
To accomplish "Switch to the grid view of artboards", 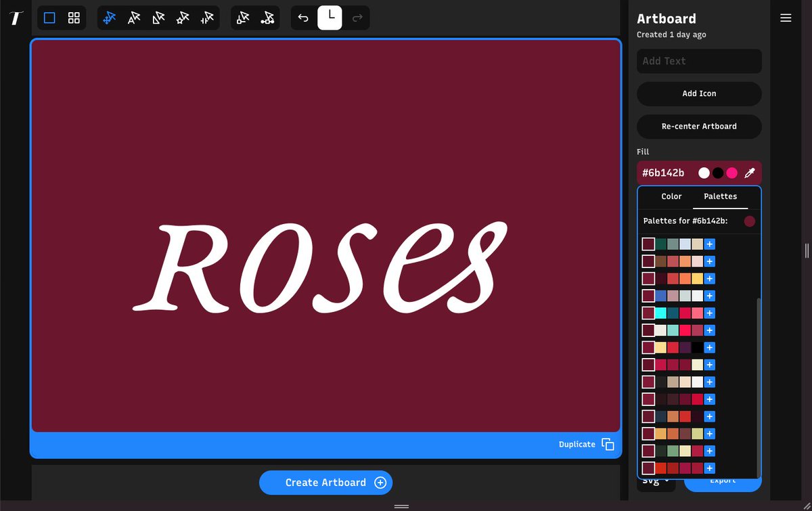I will point(74,18).
